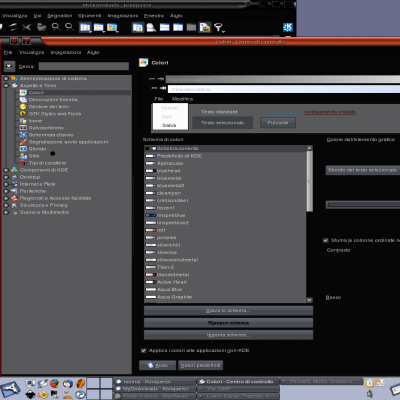The width and height of the screenshot is (400, 400).
Task: Click Konqueror stop X toolbar icon
Action: click(x=26, y=27)
